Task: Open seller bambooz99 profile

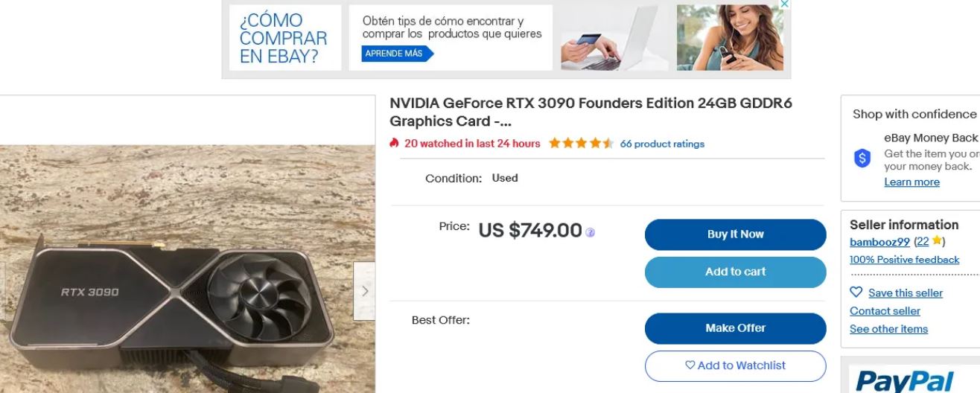Action: 879,241
